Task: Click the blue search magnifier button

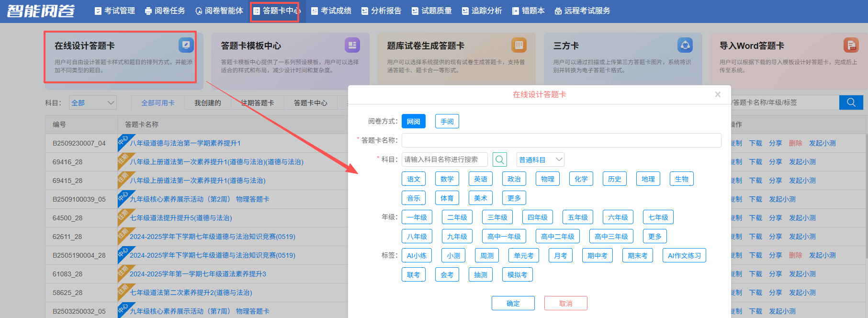Action: point(851,102)
